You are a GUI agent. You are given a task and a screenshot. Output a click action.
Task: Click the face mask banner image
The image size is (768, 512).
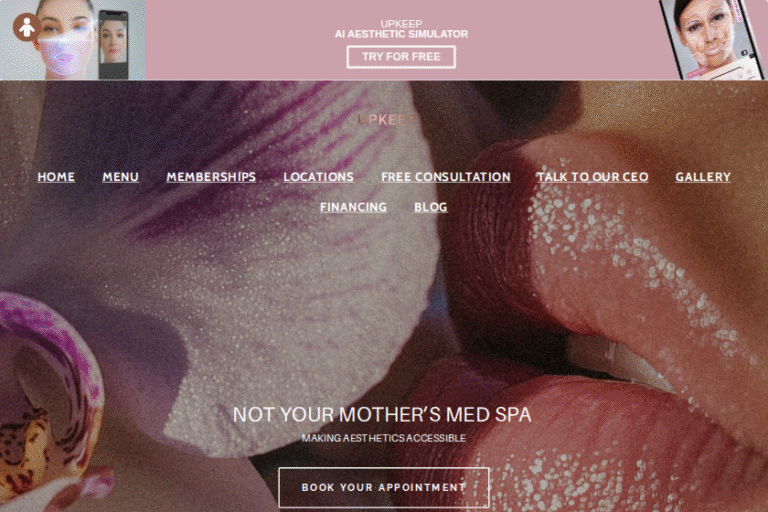(72, 40)
